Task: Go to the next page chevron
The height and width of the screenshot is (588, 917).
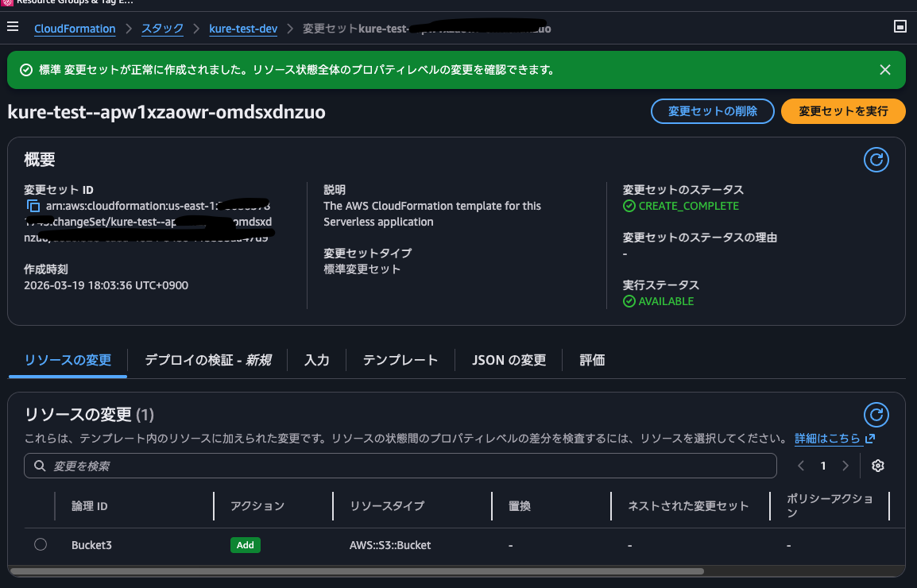Action: click(845, 466)
